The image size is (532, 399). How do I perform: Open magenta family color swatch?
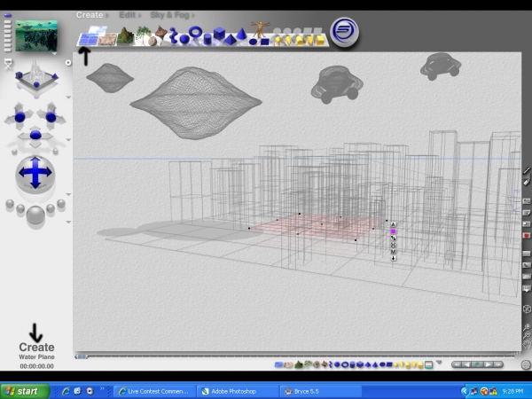coord(393,231)
